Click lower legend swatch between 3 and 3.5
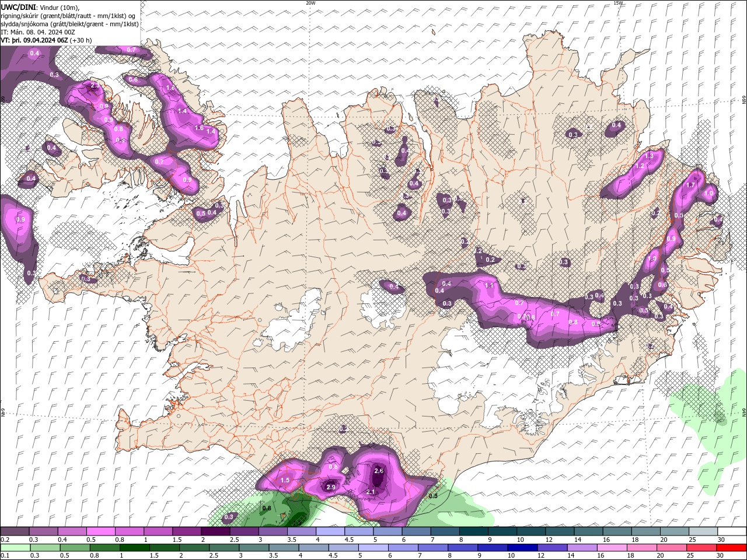 (x=254, y=548)
